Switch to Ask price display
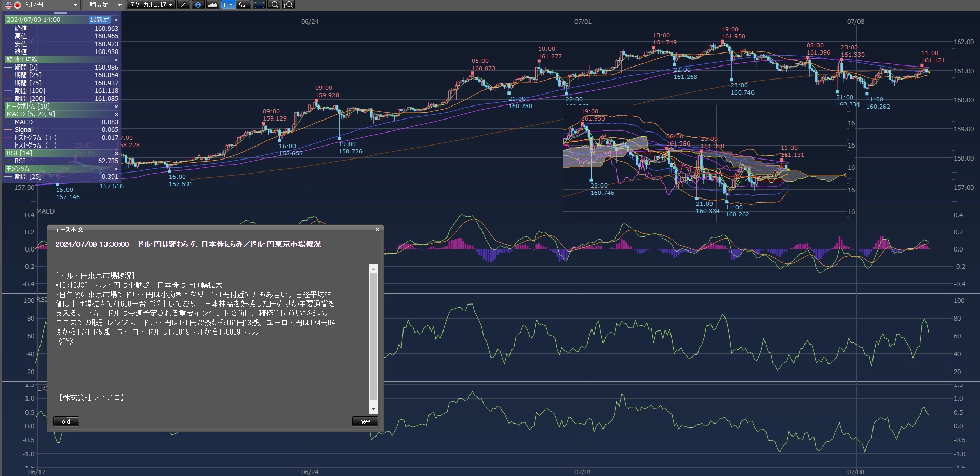 pos(243,5)
